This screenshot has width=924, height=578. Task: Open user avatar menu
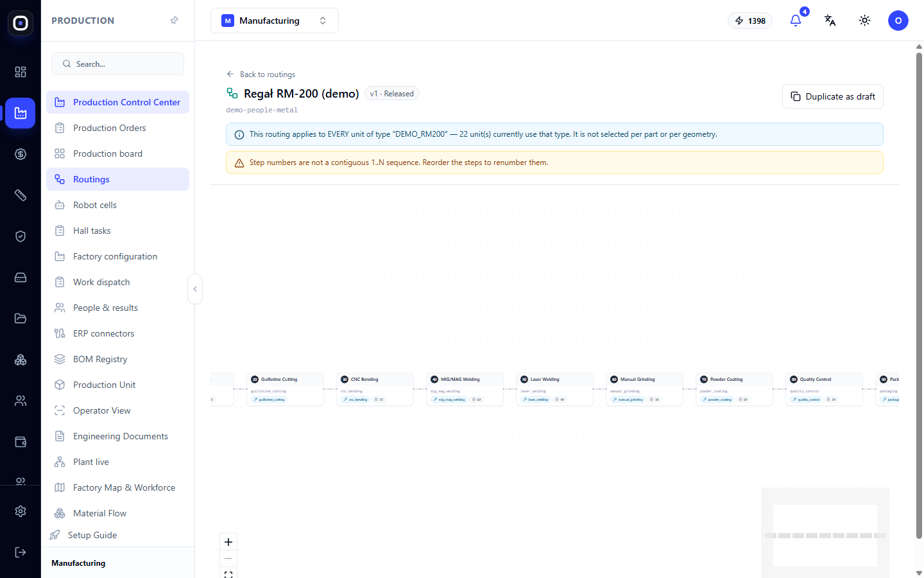pos(898,21)
